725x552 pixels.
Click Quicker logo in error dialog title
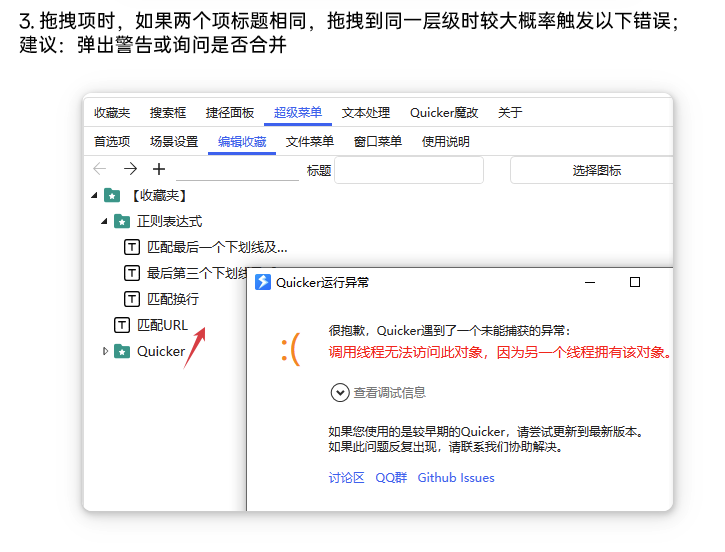(x=263, y=282)
